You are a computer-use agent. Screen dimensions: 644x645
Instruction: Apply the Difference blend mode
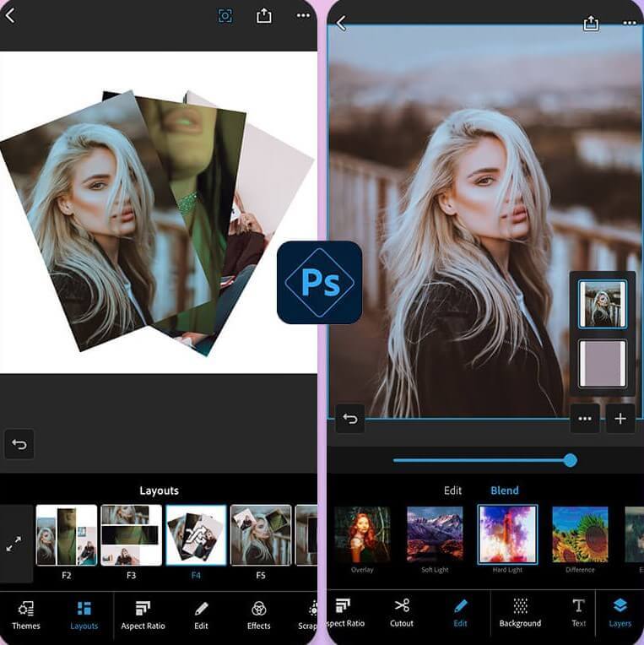click(580, 534)
